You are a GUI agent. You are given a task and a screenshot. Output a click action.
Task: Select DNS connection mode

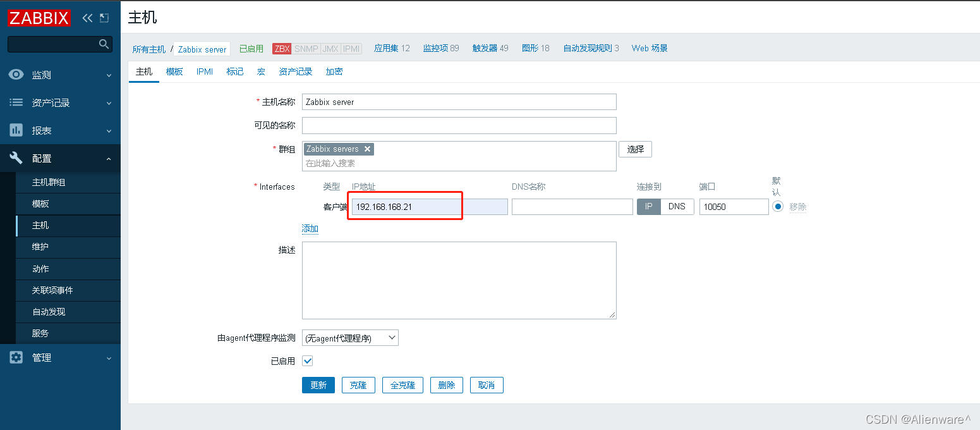[677, 207]
